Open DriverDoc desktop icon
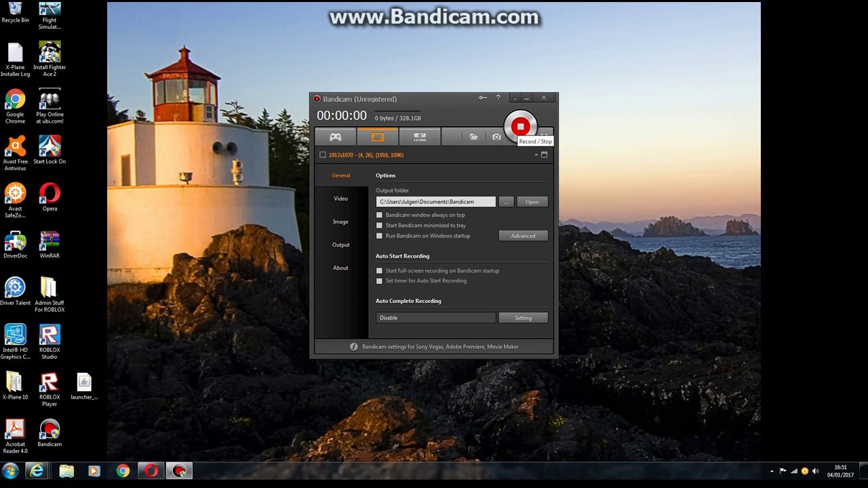 (15, 245)
